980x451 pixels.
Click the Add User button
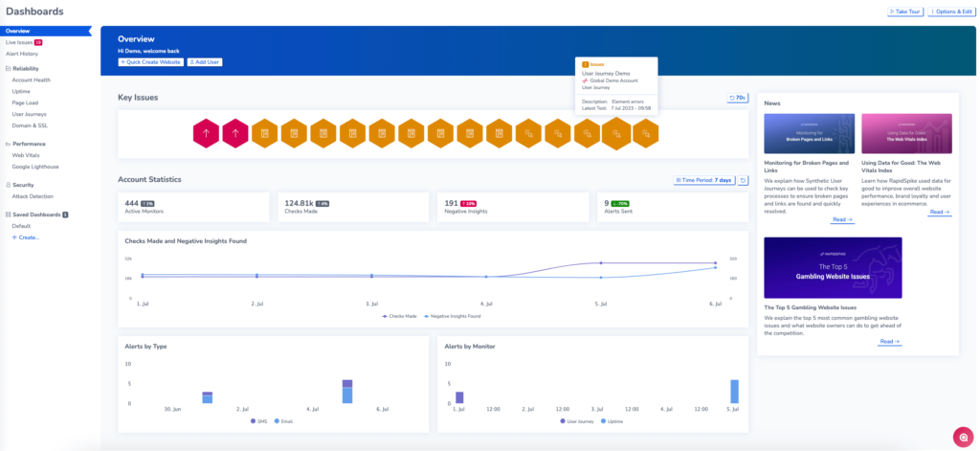click(x=205, y=62)
